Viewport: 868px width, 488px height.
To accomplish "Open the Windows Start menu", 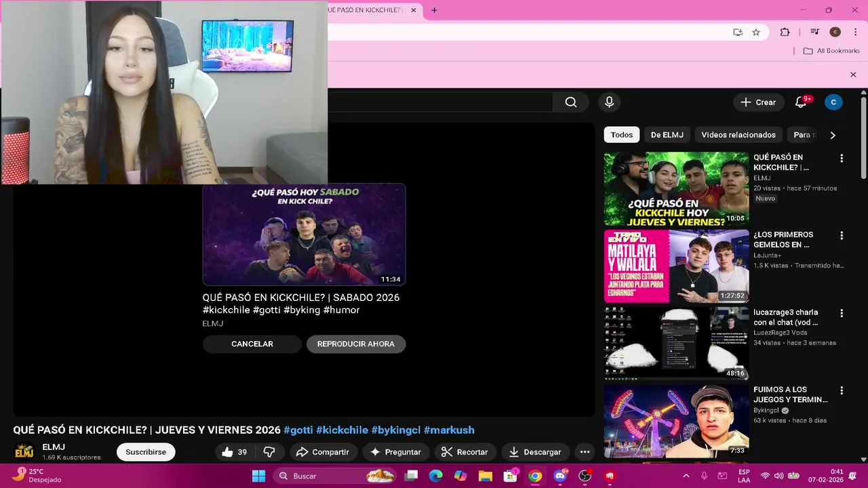I will (x=259, y=476).
